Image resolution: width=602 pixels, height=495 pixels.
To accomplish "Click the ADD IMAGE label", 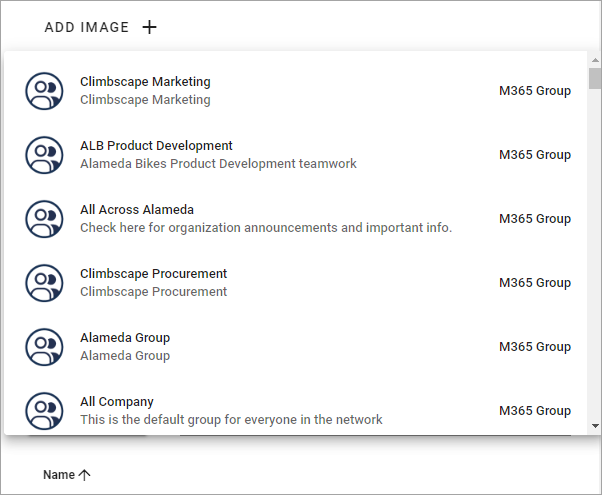I will pyautogui.click(x=87, y=27).
